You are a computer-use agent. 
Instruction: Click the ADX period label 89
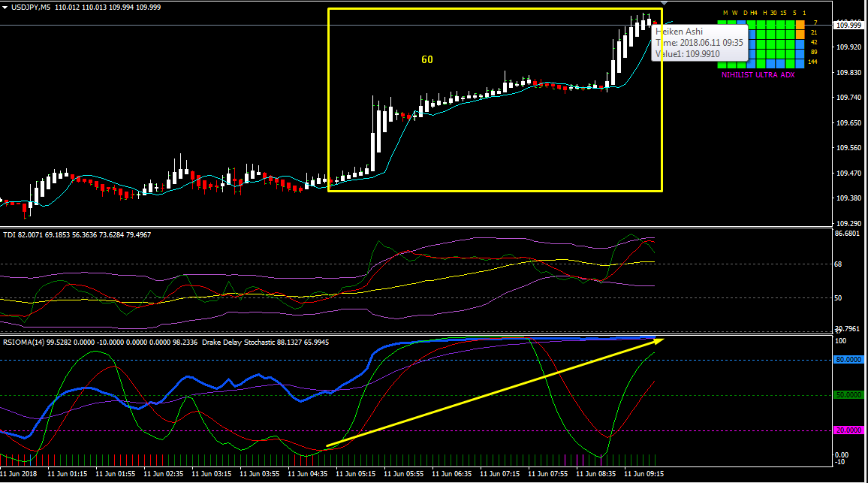(814, 52)
